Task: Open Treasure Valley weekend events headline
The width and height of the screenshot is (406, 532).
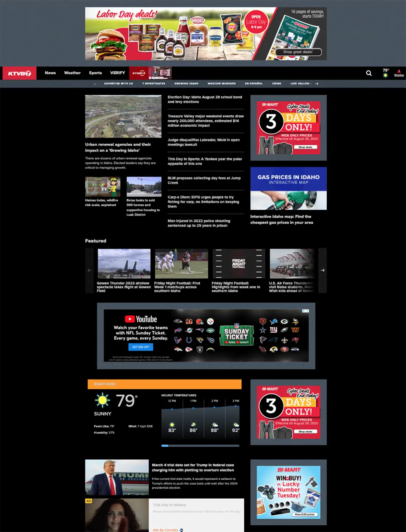Action: [206, 121]
